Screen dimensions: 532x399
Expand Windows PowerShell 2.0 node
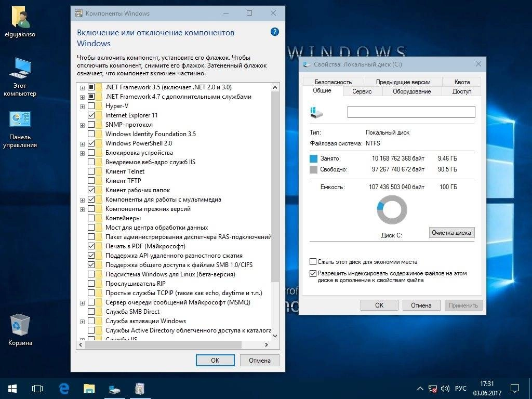[82, 144]
